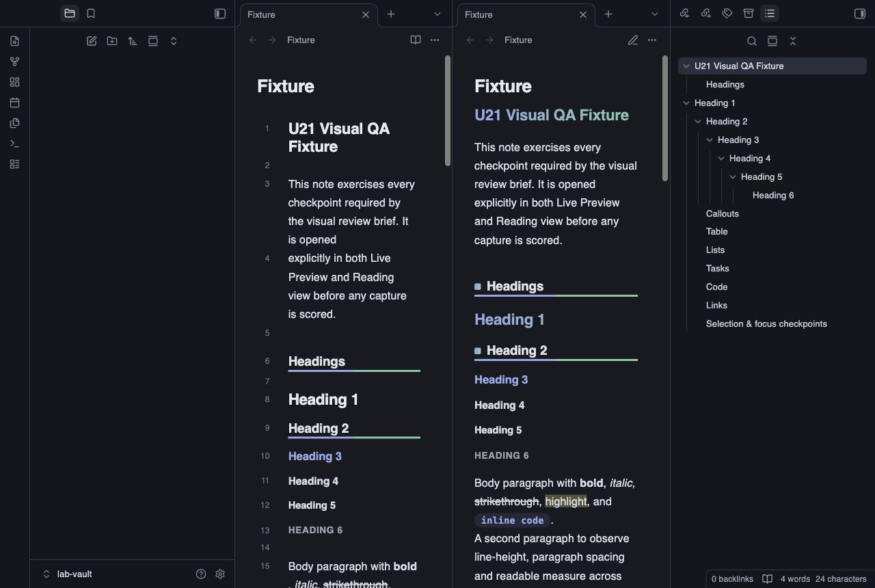The width and height of the screenshot is (875, 588).
Task: Select the Outline panel icon
Action: click(x=770, y=13)
